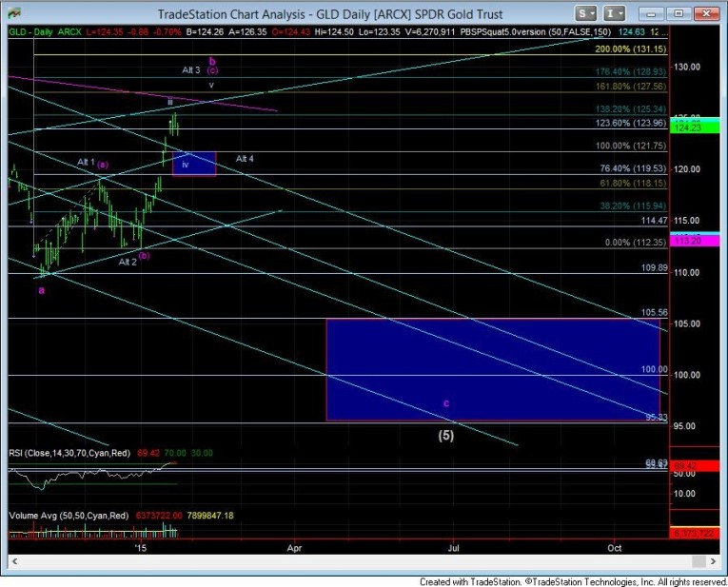Click the 161.80% (127.56) Fibonacci label

coord(631,87)
